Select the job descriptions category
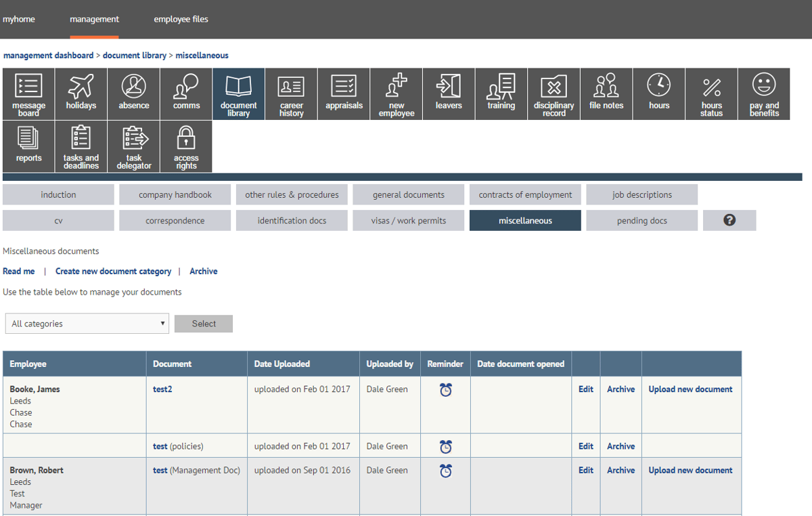The height and width of the screenshot is (516, 812). point(642,194)
